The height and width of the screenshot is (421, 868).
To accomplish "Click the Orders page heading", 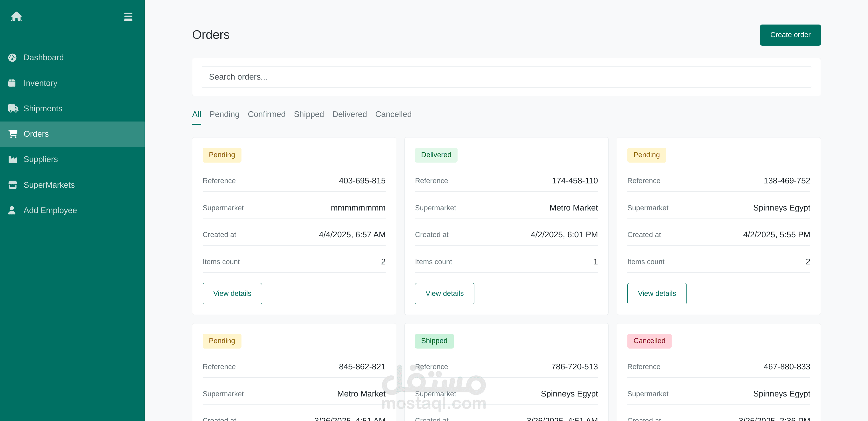I will [211, 35].
